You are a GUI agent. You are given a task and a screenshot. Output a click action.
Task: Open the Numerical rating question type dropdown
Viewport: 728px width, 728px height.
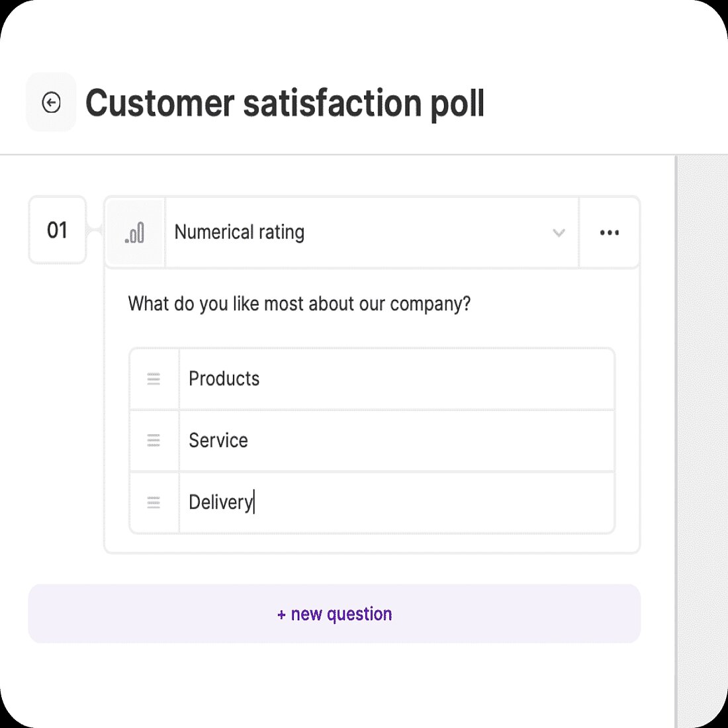[x=558, y=233]
